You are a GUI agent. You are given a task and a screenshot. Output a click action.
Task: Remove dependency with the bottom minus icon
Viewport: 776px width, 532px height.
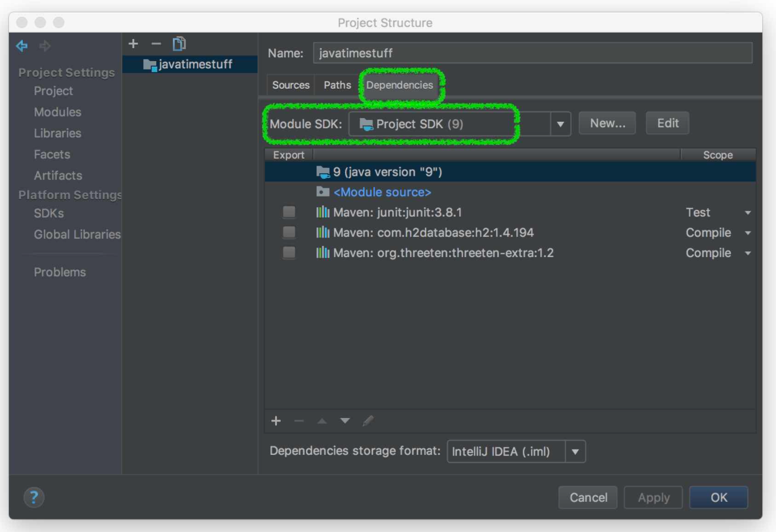tap(298, 421)
